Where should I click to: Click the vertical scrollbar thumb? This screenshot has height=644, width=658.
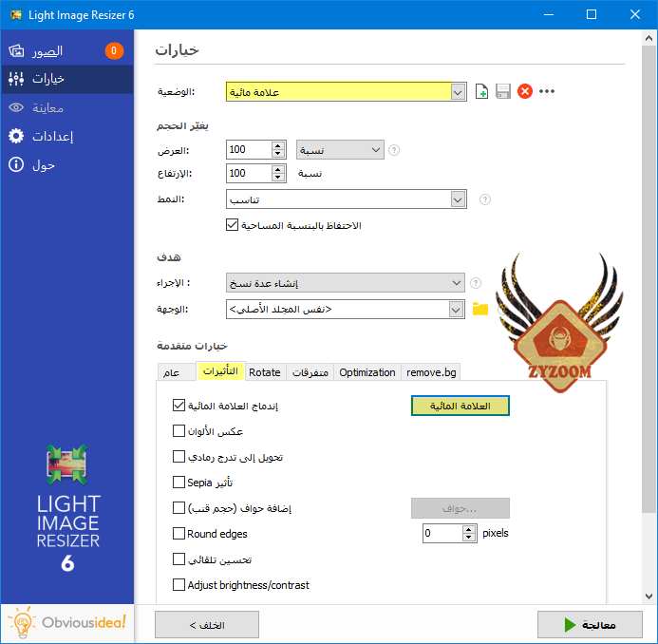(x=649, y=279)
